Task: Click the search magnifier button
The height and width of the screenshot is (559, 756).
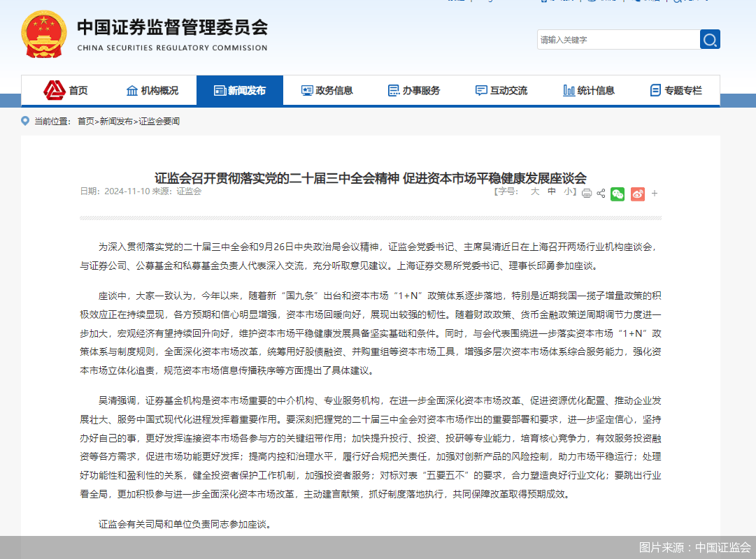Action: pos(709,39)
